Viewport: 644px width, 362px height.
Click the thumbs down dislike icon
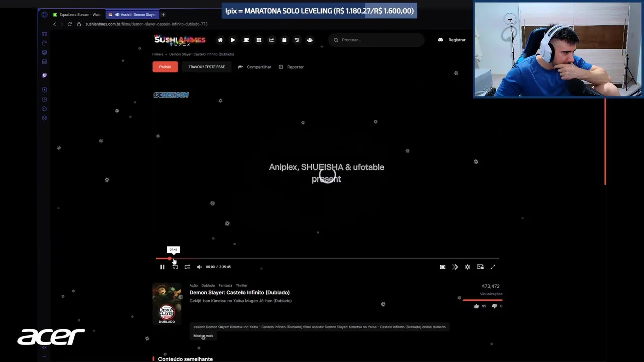[494, 306]
